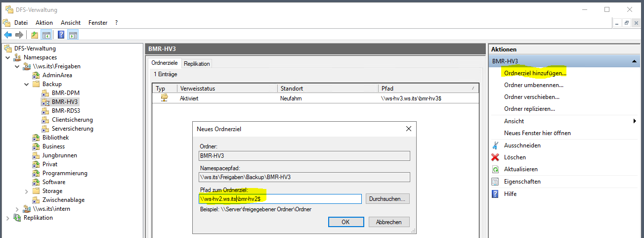Sort by the Verweisstatus column header
Image resolution: width=644 pixels, height=238 pixels.
[x=228, y=89]
